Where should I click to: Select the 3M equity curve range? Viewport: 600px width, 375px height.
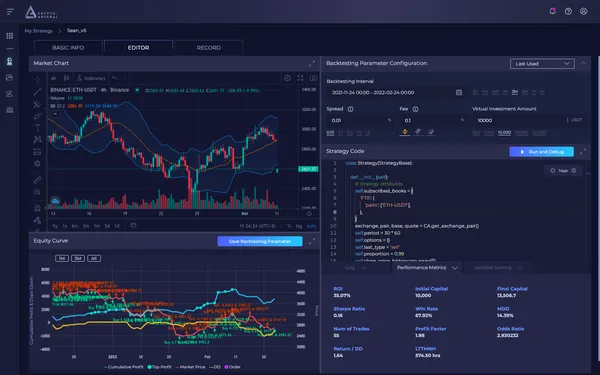point(78,258)
